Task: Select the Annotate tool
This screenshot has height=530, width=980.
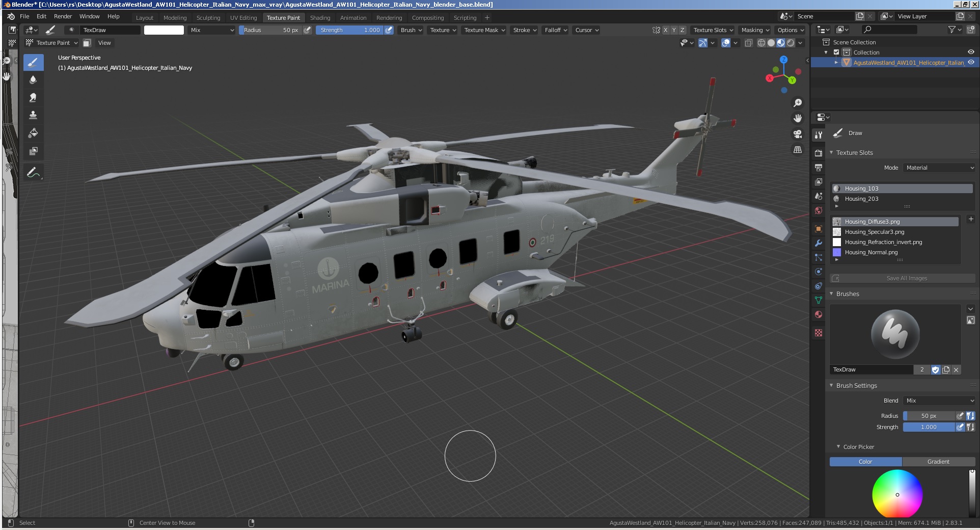Action: (x=33, y=173)
